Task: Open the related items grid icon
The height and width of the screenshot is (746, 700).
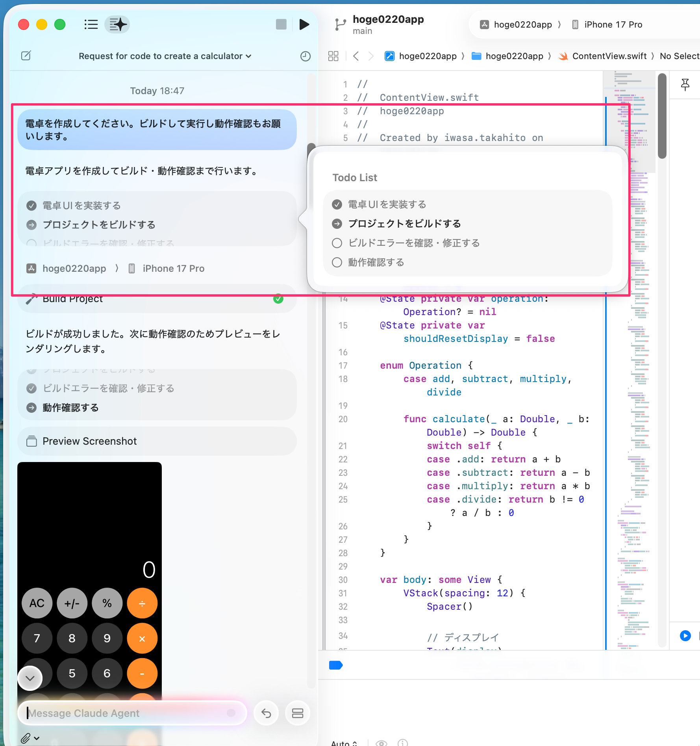Action: (333, 56)
